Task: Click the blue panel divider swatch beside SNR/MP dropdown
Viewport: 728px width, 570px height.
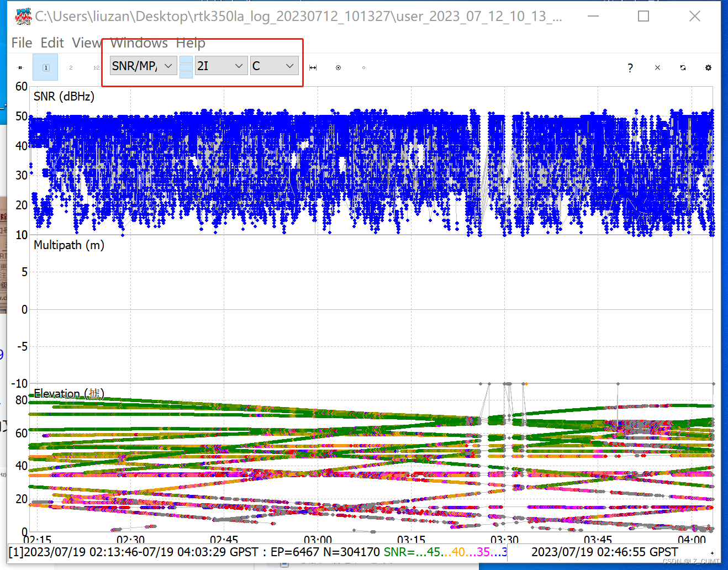Action: [x=186, y=66]
